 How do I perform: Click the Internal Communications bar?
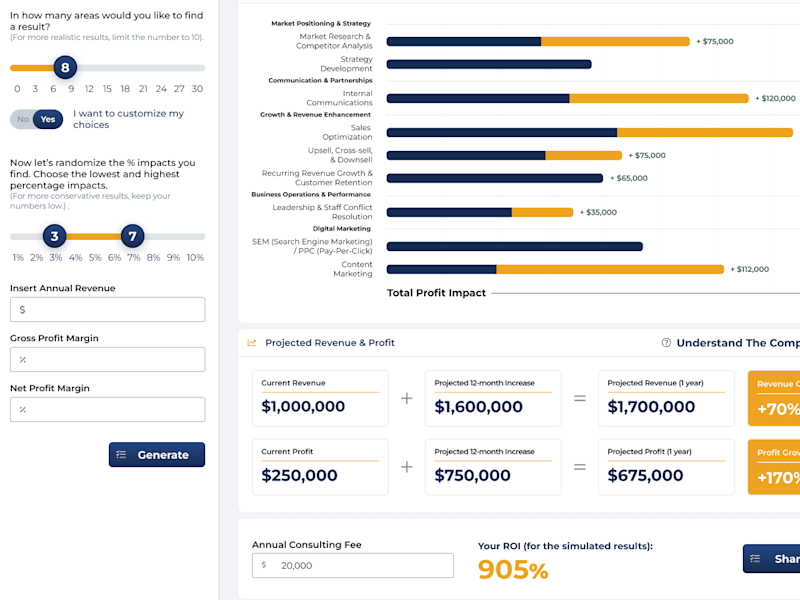567,98
